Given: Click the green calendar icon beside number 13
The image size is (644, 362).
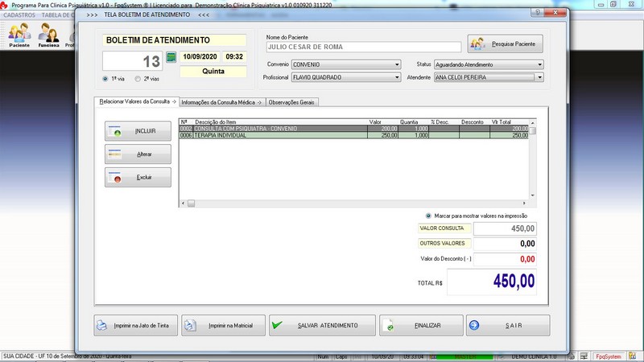Looking at the screenshot, I should (171, 57).
